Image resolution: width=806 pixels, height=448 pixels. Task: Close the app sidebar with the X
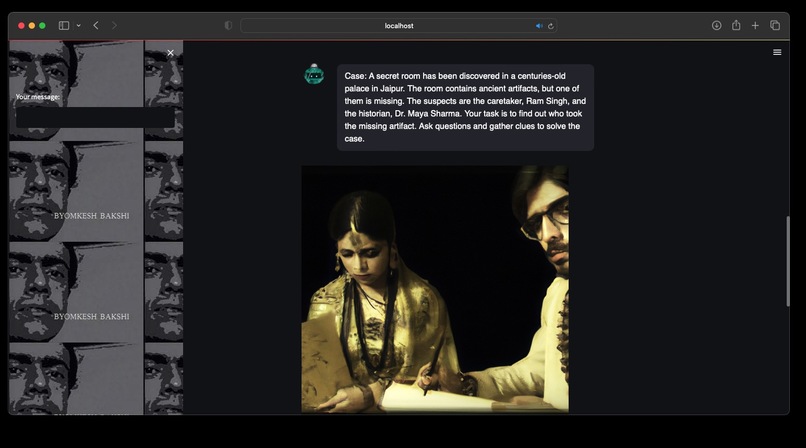point(171,52)
